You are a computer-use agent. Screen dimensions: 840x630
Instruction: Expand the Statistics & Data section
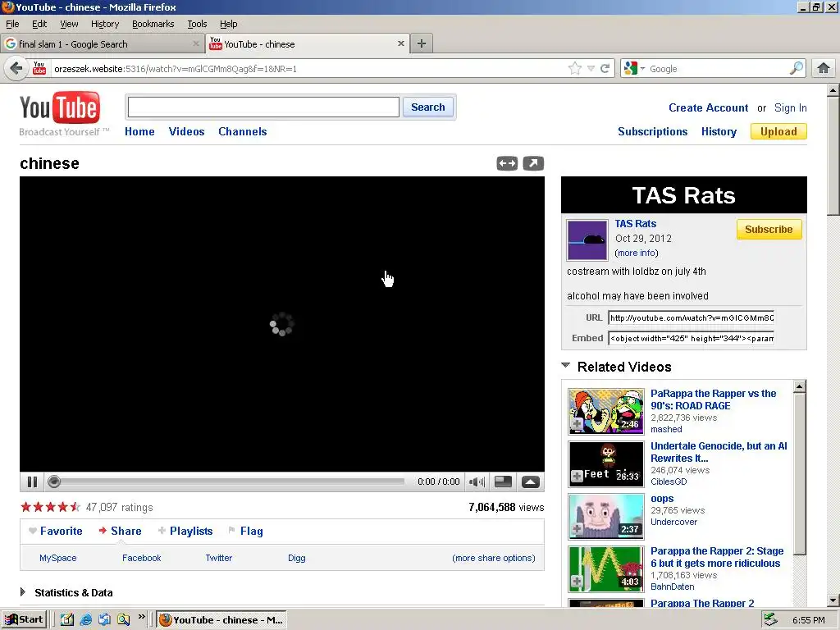click(22, 592)
